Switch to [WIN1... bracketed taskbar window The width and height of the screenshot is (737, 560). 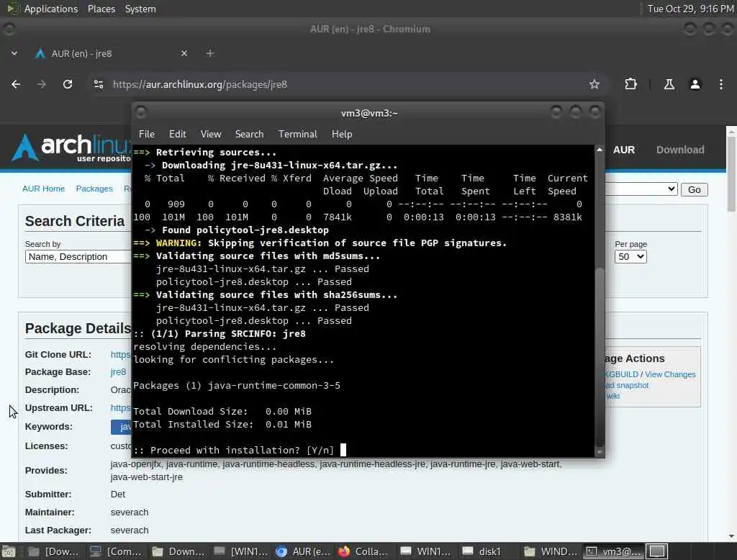click(x=240, y=551)
